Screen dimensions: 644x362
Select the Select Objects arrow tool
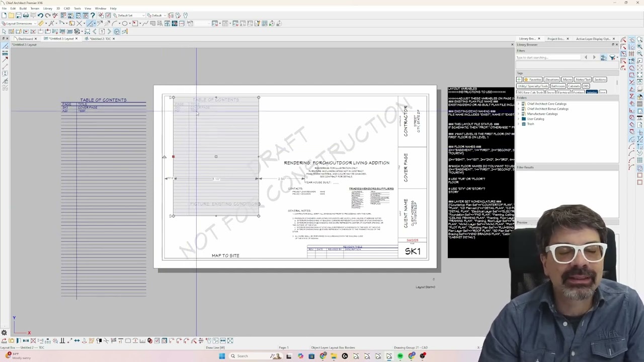[x=4, y=31]
